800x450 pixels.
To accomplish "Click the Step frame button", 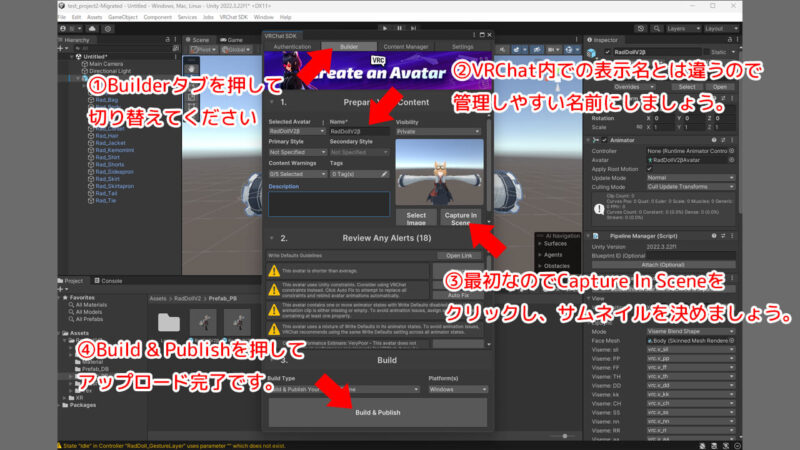I will (413, 29).
